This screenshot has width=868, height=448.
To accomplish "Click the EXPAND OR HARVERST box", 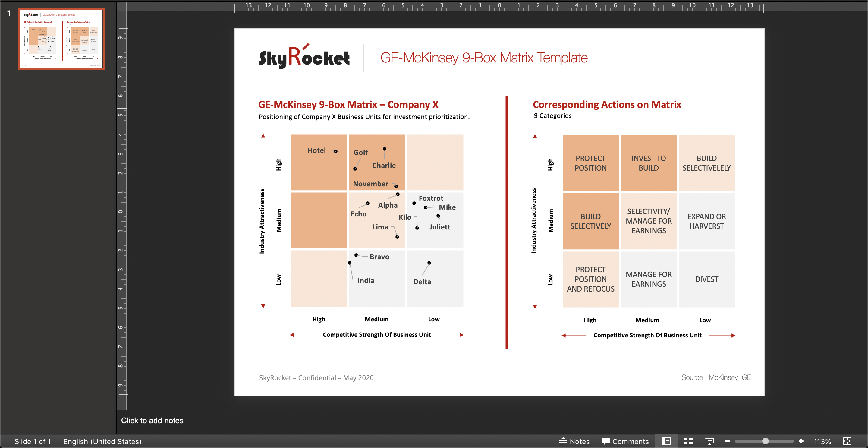I will 706,221.
